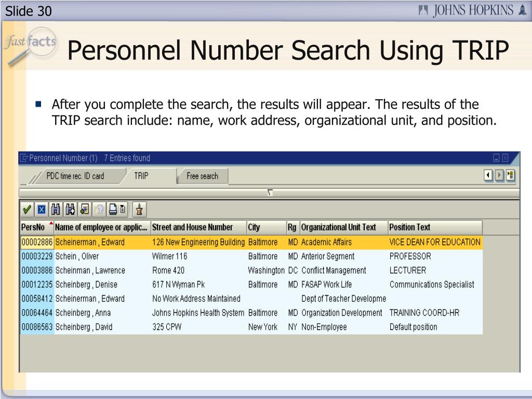Viewport: 532px width, 399px height.
Task: Select personnel number 00058412
Action: pos(37,299)
